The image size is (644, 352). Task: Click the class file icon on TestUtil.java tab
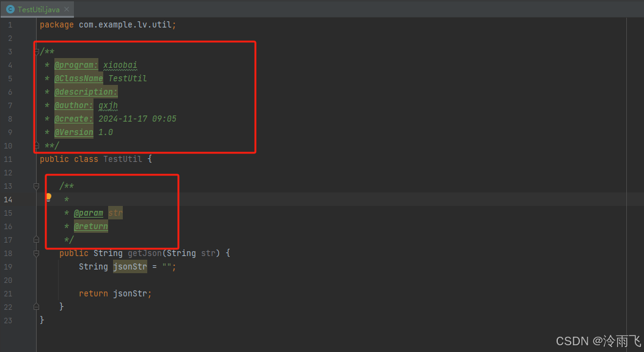click(10, 9)
